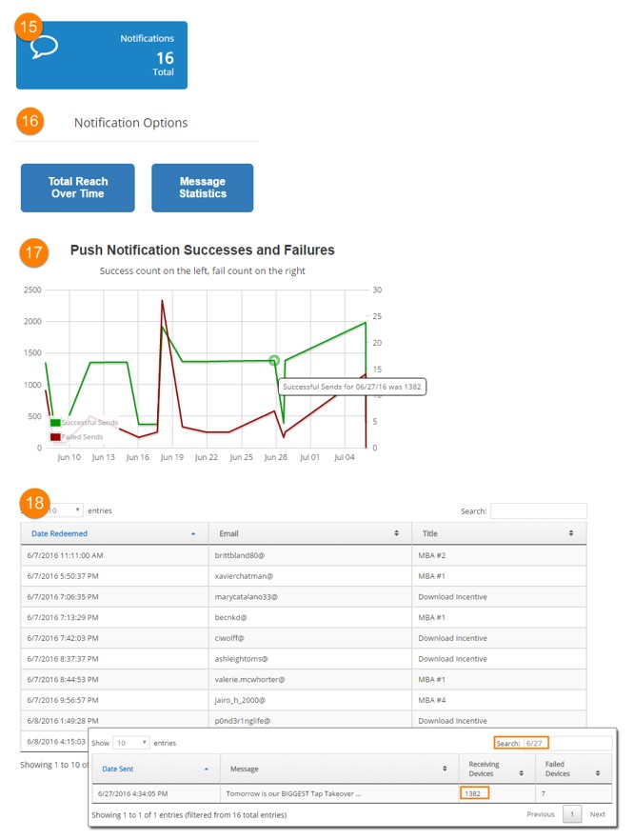Sort the Email column using its arrows
The width and height of the screenshot is (634, 840).
[396, 533]
